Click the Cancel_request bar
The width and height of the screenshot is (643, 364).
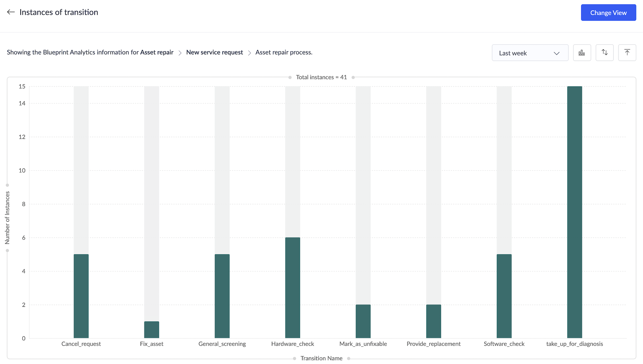[x=81, y=296]
